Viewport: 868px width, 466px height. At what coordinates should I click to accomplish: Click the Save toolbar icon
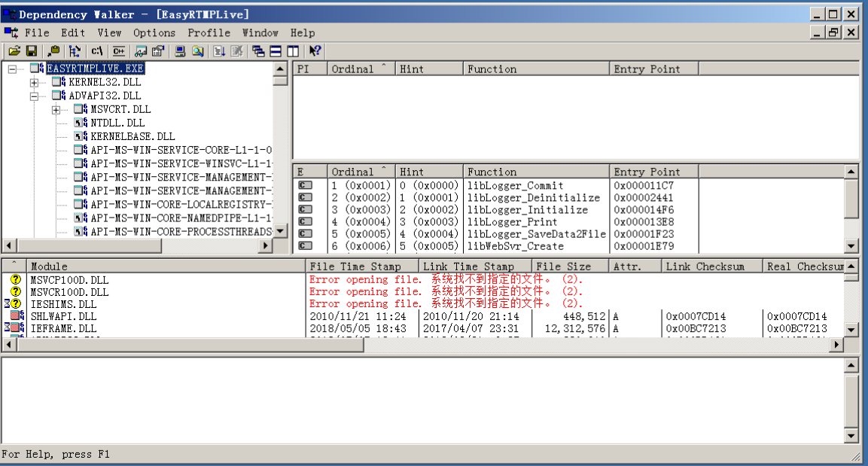(x=32, y=51)
